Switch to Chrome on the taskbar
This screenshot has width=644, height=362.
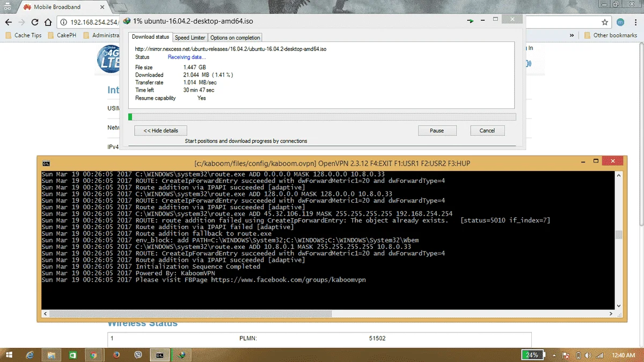[x=93, y=354]
